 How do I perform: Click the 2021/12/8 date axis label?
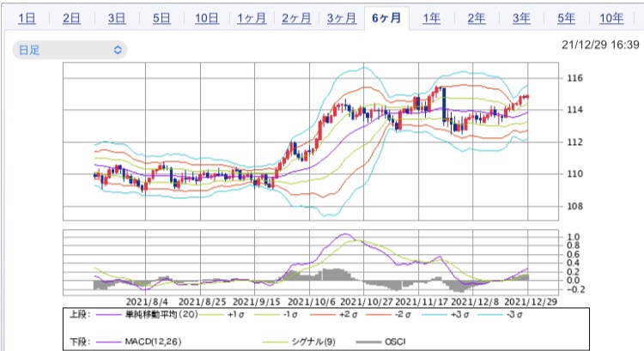click(475, 302)
